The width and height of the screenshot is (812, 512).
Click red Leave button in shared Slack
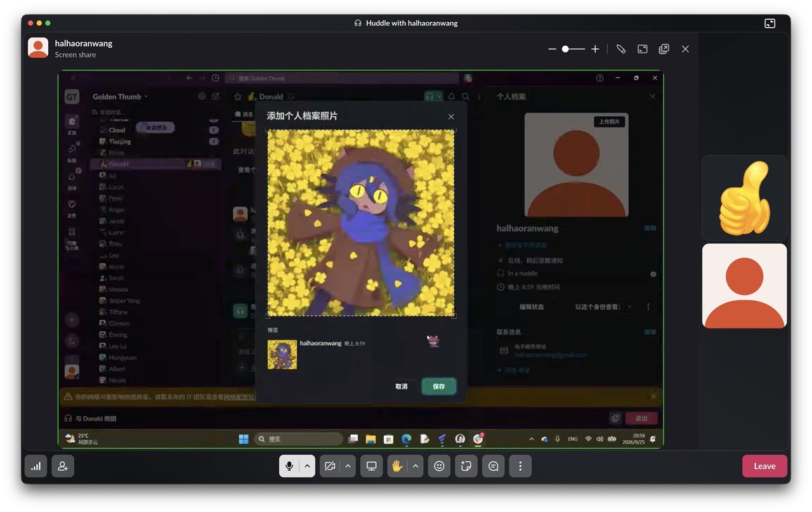tap(641, 418)
